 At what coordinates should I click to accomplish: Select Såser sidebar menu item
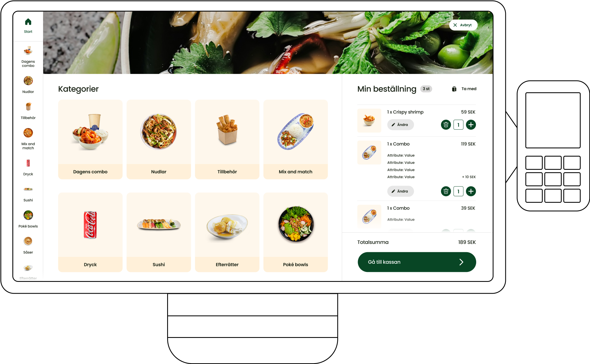28,245
